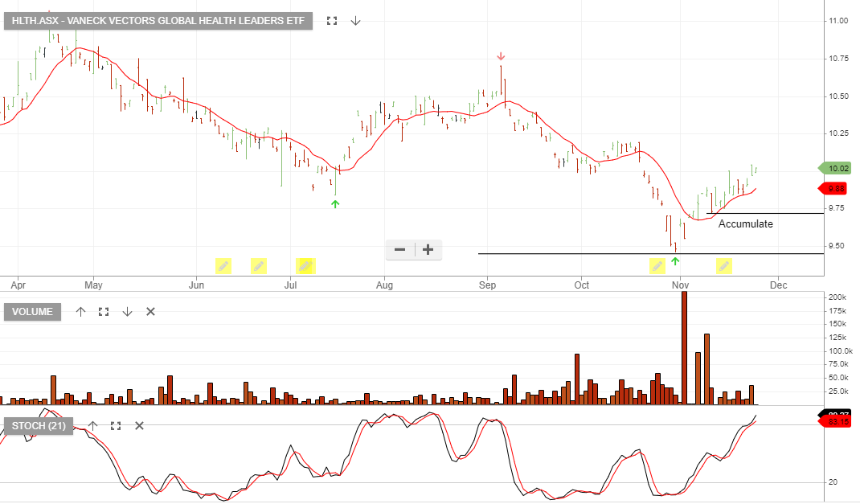Screen dimensions: 860x504
Task: Maximize the Volume panel
Action: pyautogui.click(x=104, y=312)
